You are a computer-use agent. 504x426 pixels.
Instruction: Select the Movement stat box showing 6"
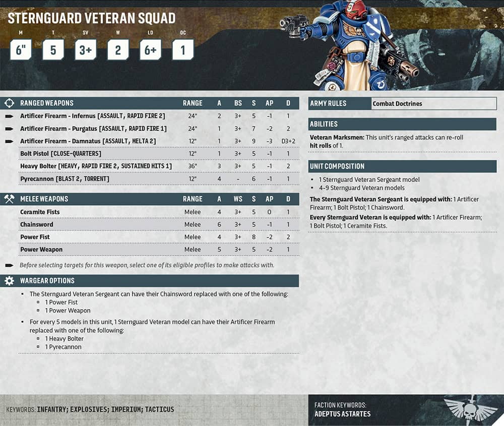tap(21, 50)
